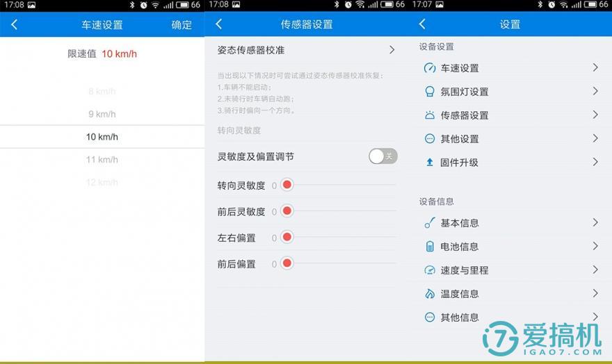Image resolution: width=612 pixels, height=364 pixels.
Task: Open 姿态传感器校准 row label
Action: click(251, 50)
